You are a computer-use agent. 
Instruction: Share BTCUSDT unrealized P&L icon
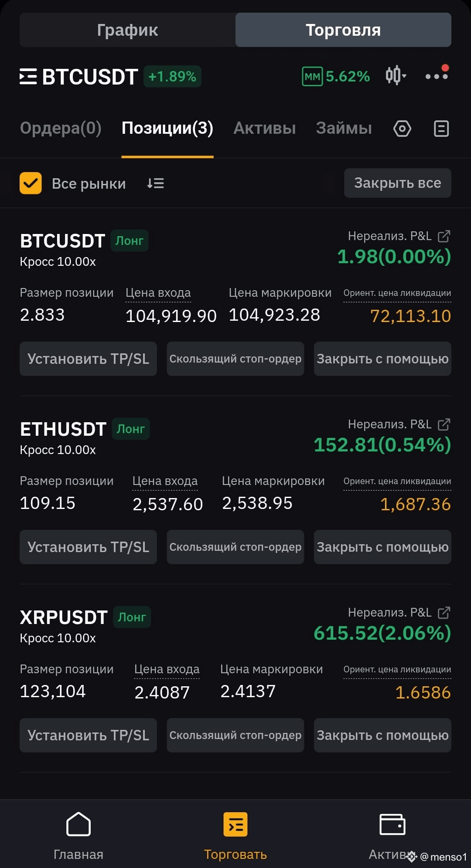(444, 236)
